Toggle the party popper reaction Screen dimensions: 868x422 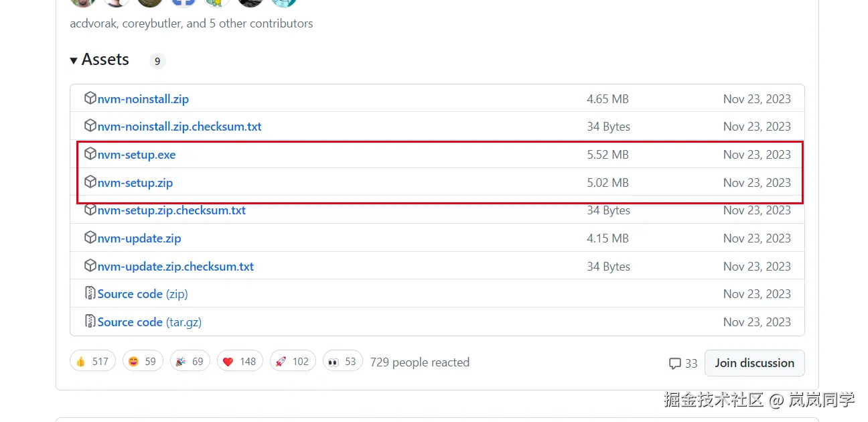coord(190,362)
